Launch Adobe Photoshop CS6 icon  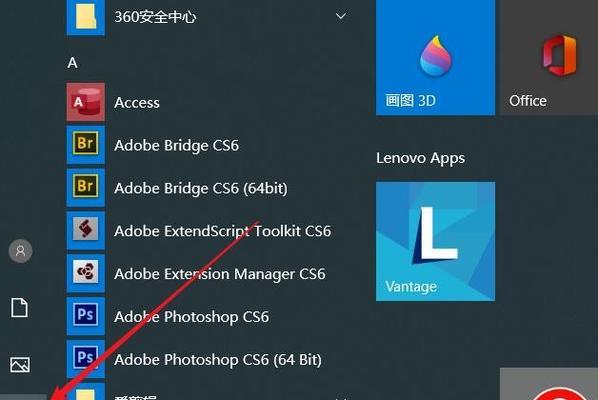85,316
